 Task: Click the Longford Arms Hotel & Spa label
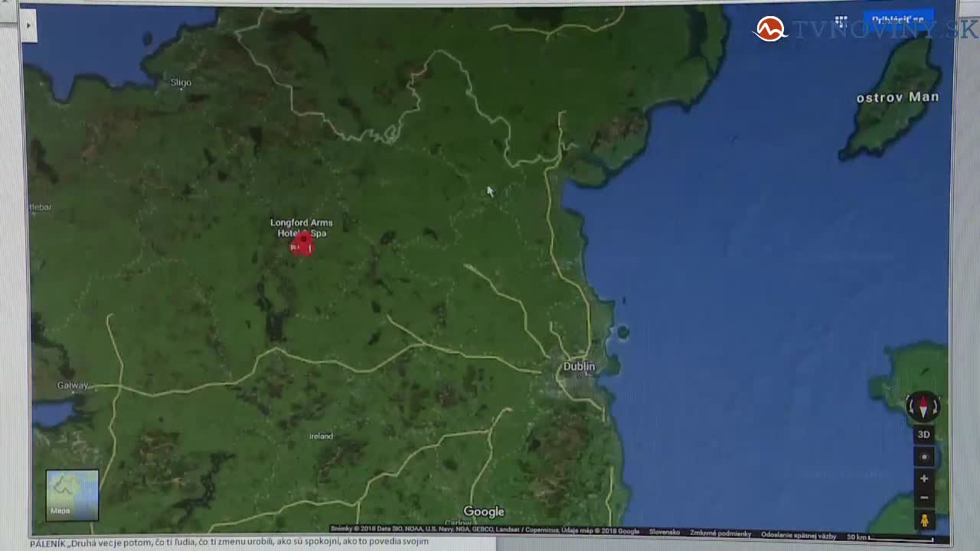(x=302, y=227)
